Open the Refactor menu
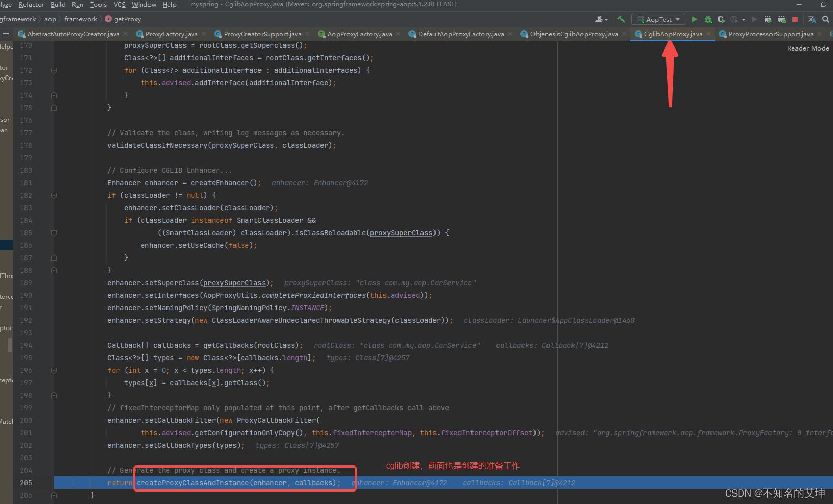The width and height of the screenshot is (833, 504). point(31,5)
